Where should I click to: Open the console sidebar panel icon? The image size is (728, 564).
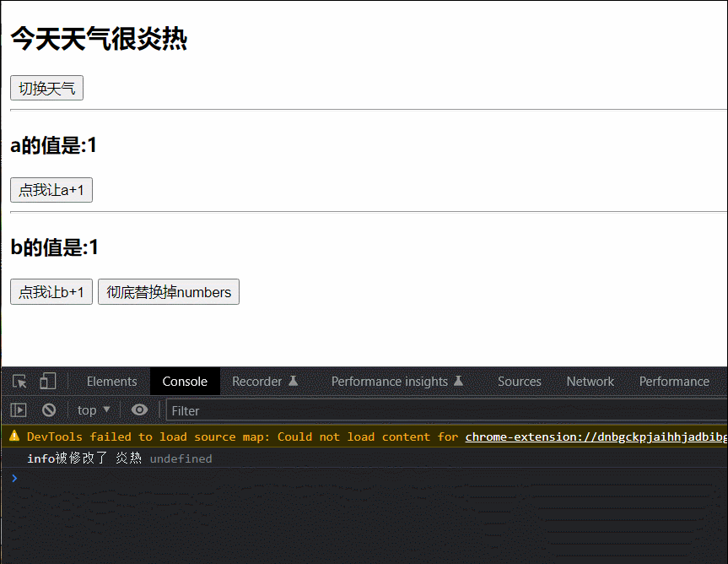(x=18, y=409)
